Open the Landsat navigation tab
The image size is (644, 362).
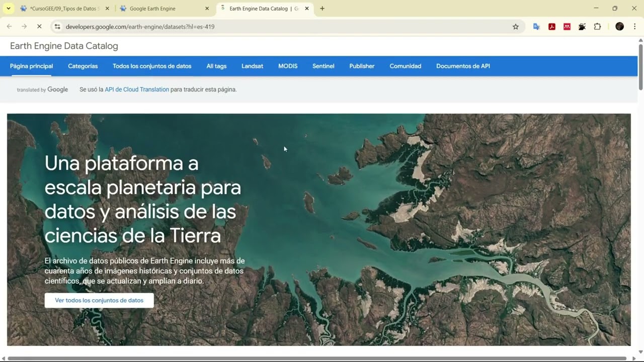(252, 66)
